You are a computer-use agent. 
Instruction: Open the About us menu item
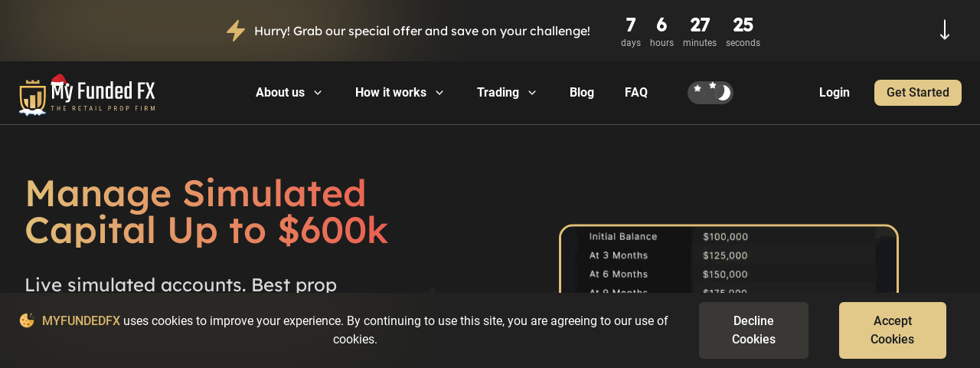click(x=280, y=93)
